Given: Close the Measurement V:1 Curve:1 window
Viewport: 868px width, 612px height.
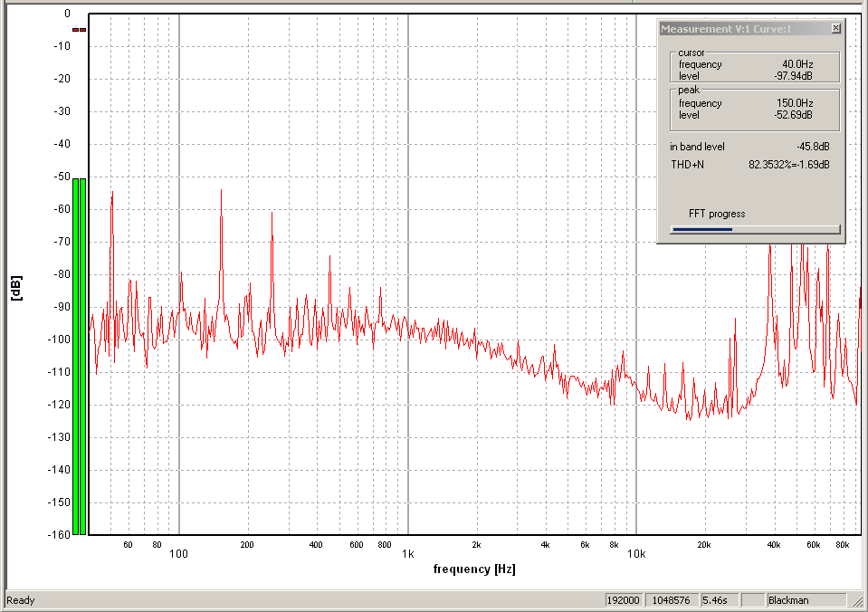Looking at the screenshot, I should [835, 29].
